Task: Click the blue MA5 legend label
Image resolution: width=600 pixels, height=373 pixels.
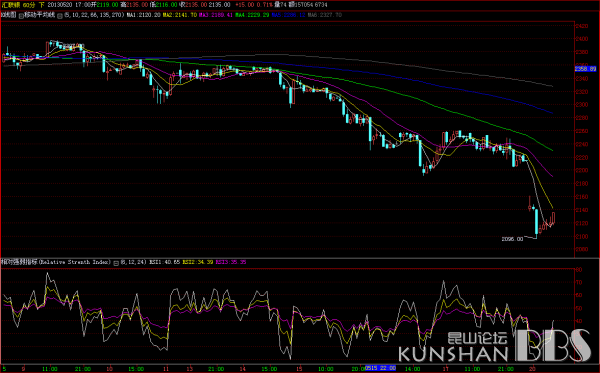Action: 288,15
